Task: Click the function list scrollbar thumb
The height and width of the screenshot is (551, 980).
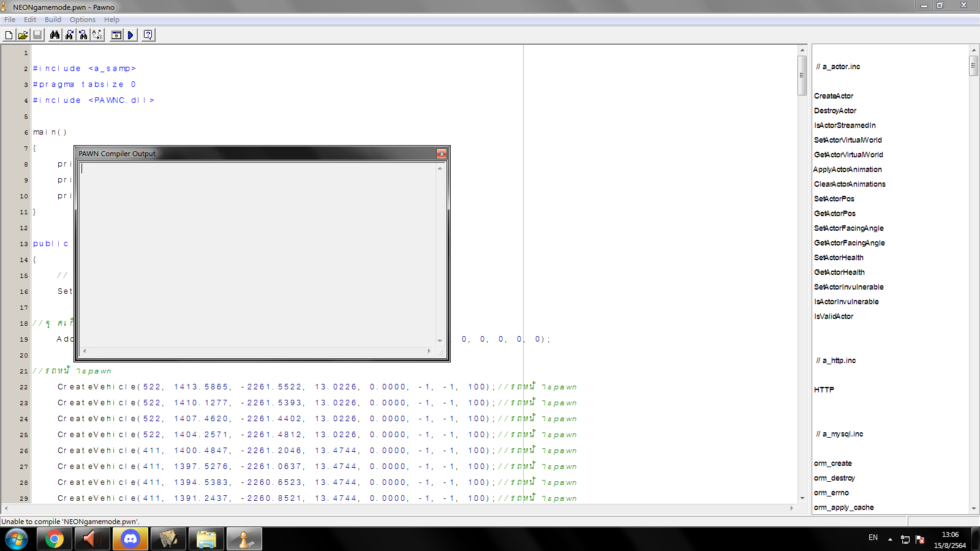Action: 973,66
